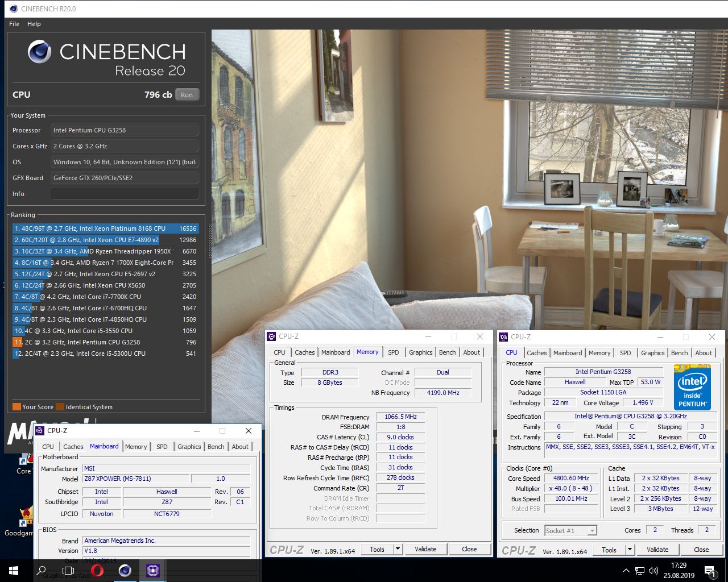Open Memory tab in right CPU-Z window
728x582 pixels.
coord(599,353)
